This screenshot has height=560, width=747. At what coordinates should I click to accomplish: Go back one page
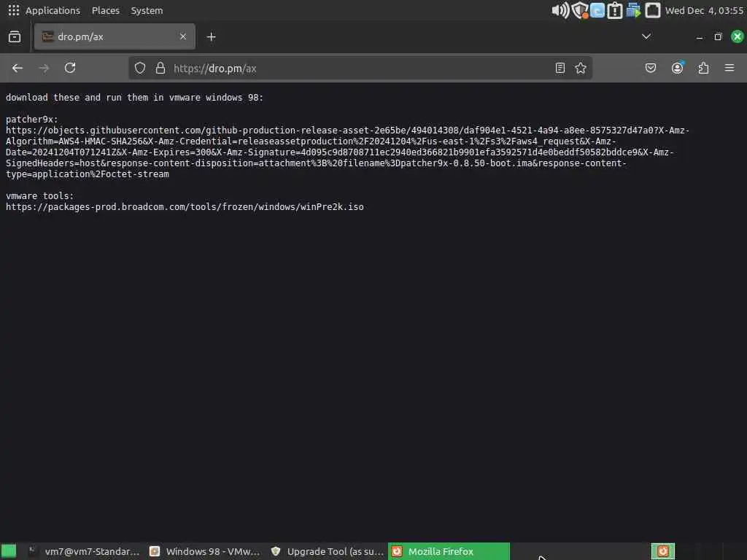tap(18, 68)
